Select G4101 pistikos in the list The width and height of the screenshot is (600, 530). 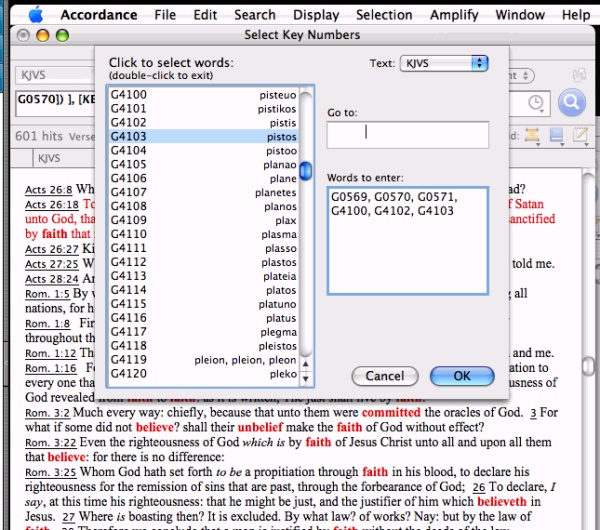203,109
